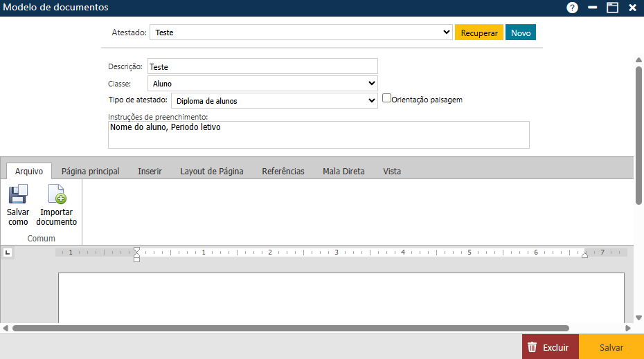Click the Importar documento icon
Image resolution: width=644 pixels, height=359 pixels.
(56, 194)
